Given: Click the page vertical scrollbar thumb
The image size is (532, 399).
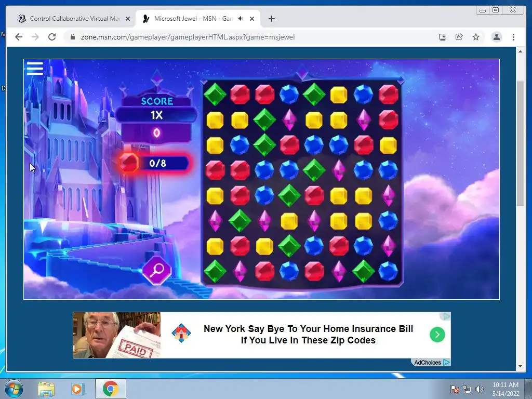Looking at the screenshot, I should 520,143.
